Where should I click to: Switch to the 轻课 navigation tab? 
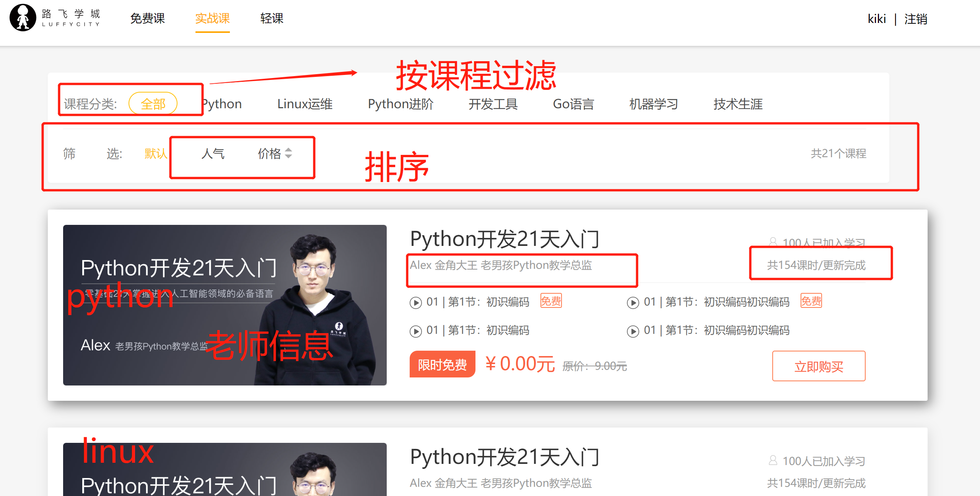pyautogui.click(x=272, y=18)
